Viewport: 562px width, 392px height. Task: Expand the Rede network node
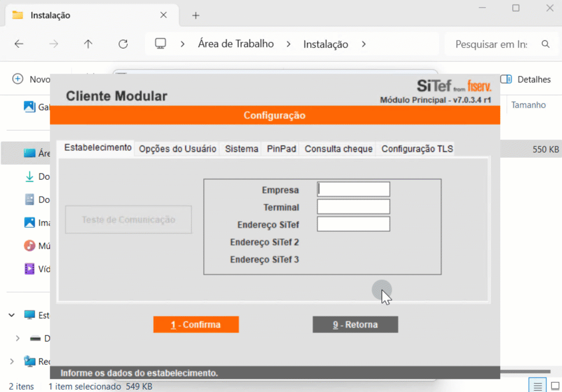point(12,361)
